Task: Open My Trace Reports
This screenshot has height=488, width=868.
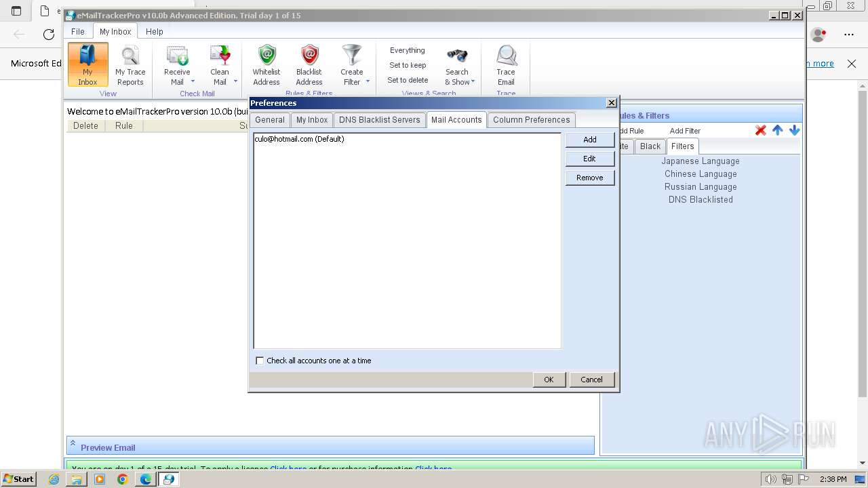Action: point(130,64)
